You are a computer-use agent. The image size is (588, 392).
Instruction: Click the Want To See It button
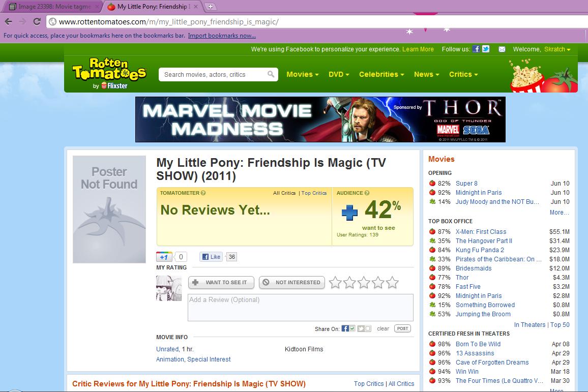point(221,282)
